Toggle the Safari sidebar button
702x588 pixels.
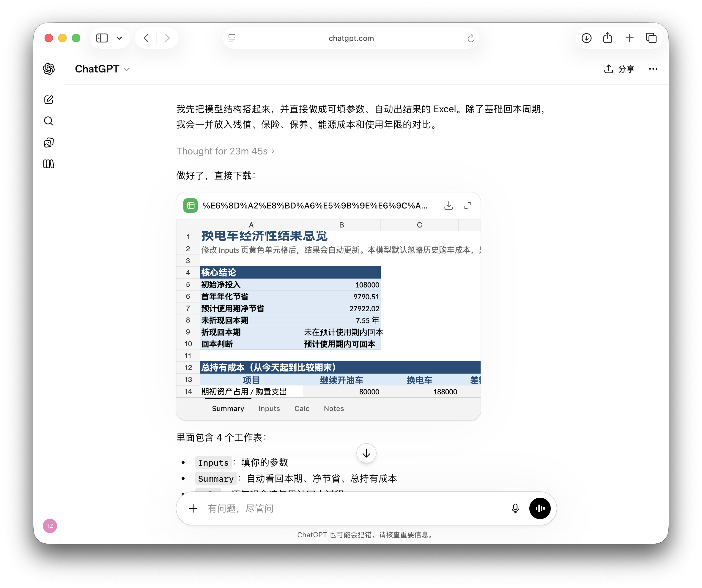[102, 38]
